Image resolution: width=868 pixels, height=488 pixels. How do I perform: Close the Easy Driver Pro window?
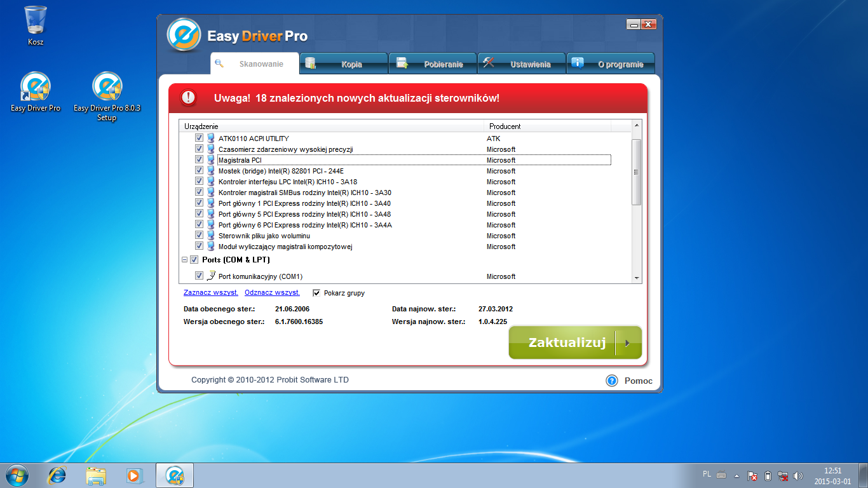(x=648, y=24)
